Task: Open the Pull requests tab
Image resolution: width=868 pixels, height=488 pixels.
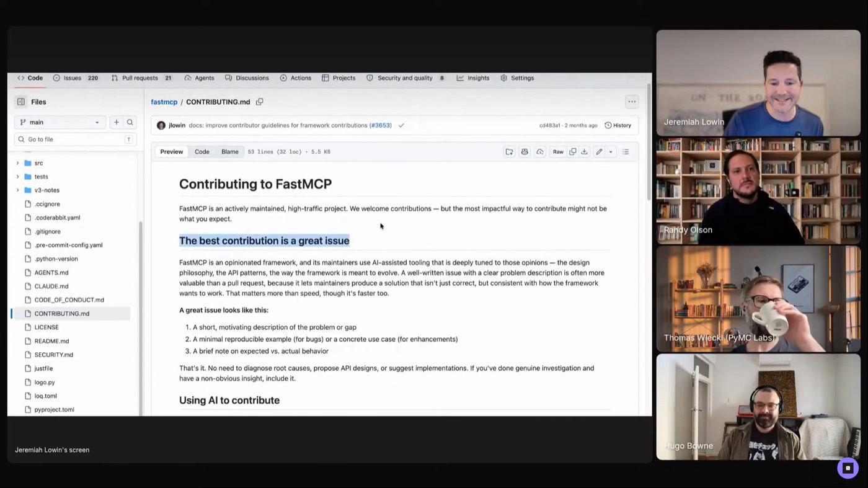Action: pyautogui.click(x=142, y=78)
